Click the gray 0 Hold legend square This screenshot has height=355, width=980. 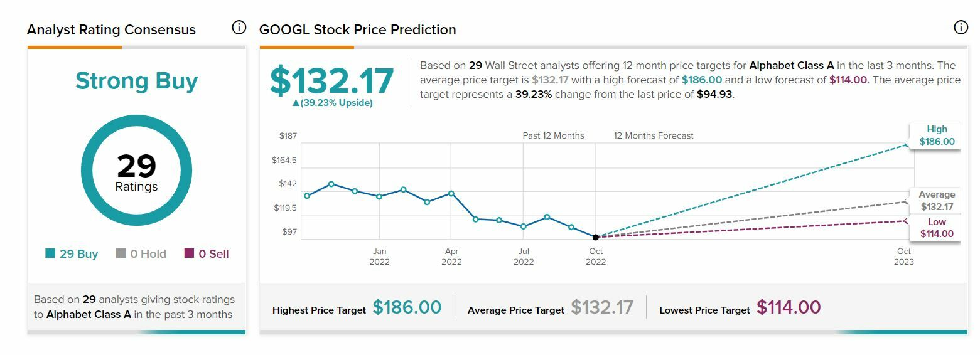click(x=121, y=253)
